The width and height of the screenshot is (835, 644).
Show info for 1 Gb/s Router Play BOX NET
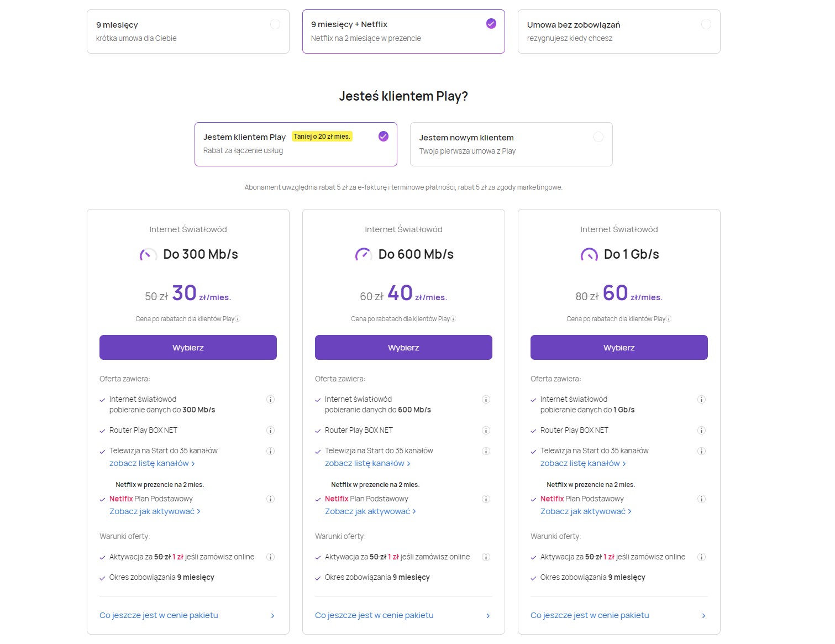pos(702,431)
